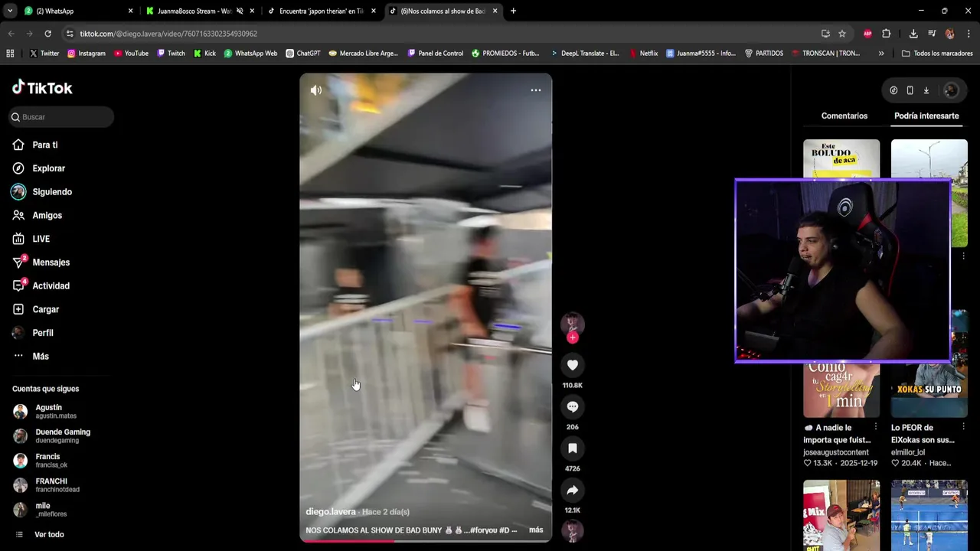Image resolution: width=980 pixels, height=551 pixels.
Task: Switch to WhatsApp browser tab
Action: pyautogui.click(x=77, y=11)
